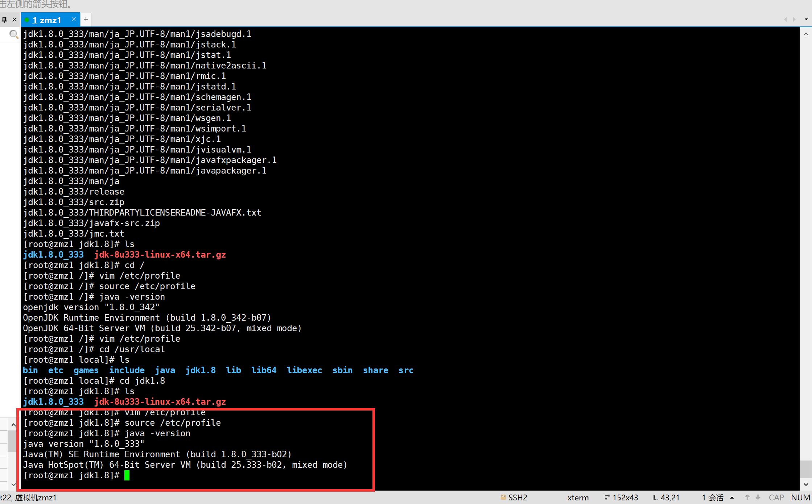Open the tab list dropdown arrow
The image size is (812, 504).
806,19
